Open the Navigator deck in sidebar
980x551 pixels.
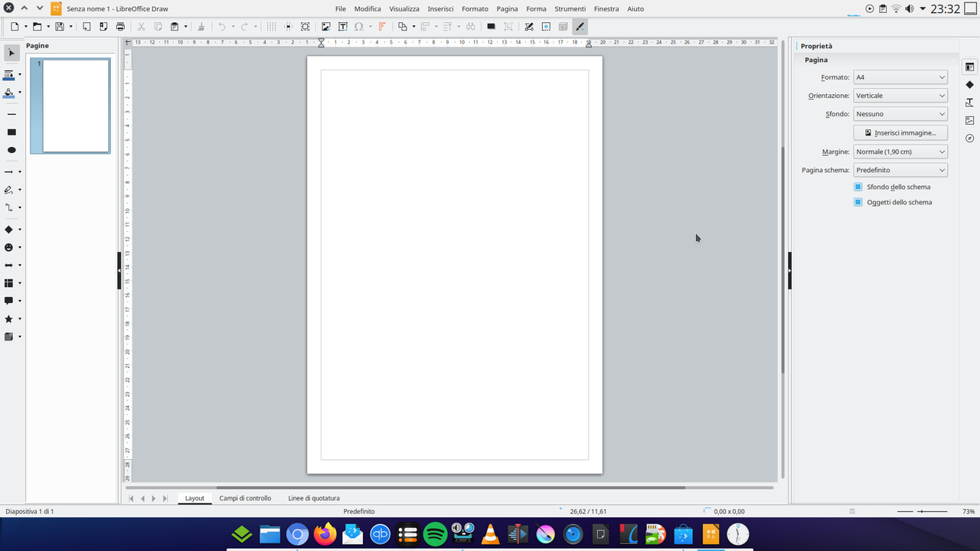(x=970, y=139)
